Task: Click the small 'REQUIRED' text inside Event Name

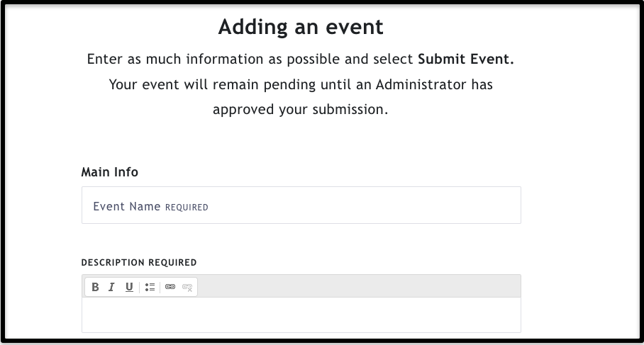Action: pos(187,207)
